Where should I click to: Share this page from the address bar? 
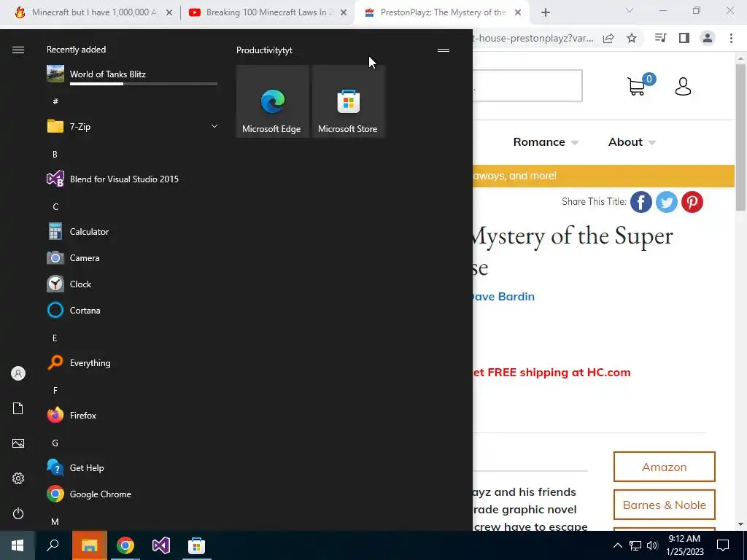(x=608, y=39)
